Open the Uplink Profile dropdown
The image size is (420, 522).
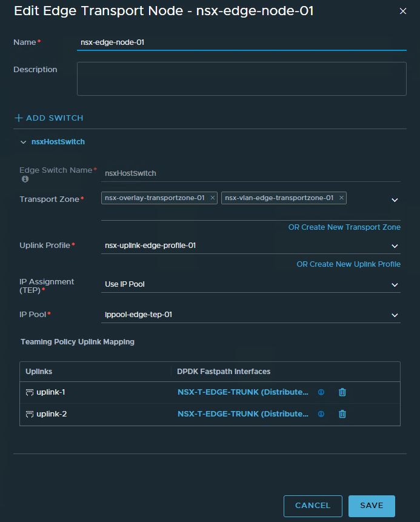[395, 246]
